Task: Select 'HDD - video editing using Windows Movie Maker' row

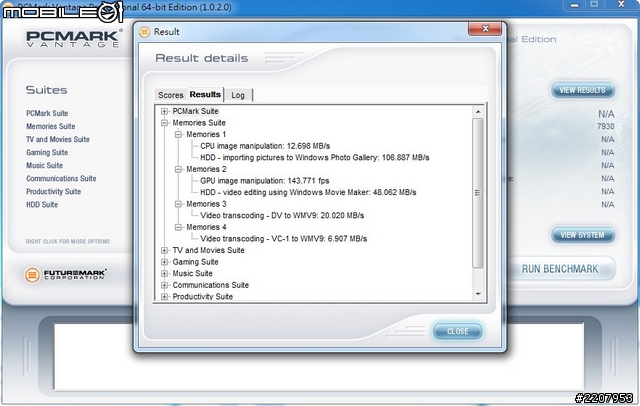Action: tap(308, 192)
